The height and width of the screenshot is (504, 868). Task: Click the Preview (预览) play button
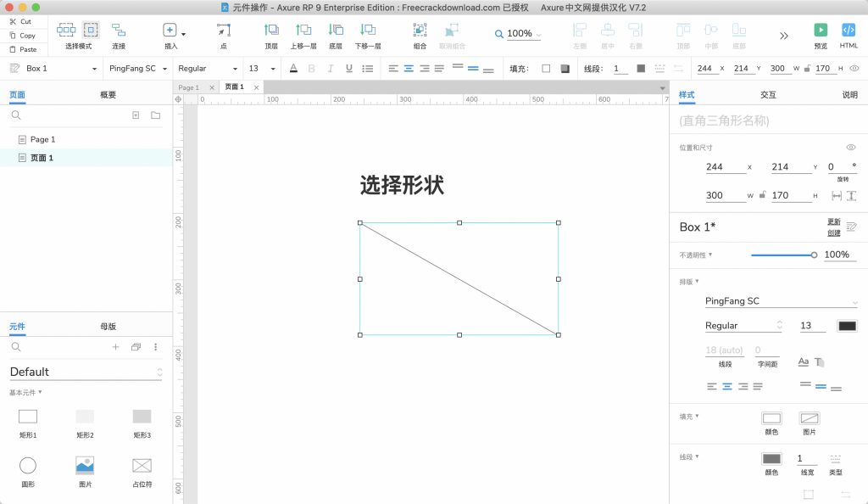tap(820, 31)
